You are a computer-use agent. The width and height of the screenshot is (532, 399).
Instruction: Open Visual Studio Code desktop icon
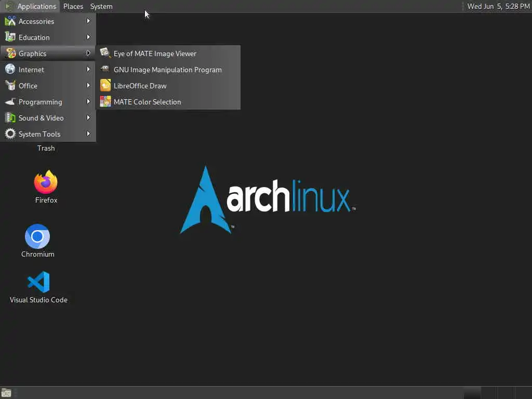(x=38, y=282)
